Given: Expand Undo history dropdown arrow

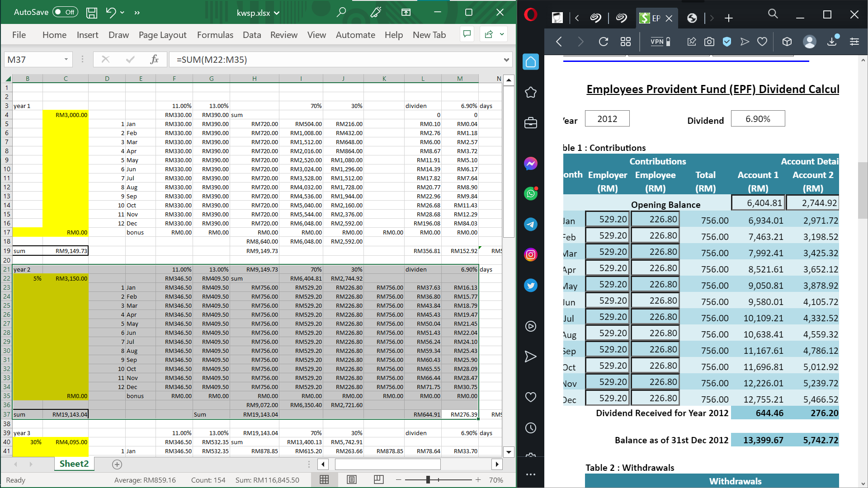Looking at the screenshot, I should [x=123, y=13].
